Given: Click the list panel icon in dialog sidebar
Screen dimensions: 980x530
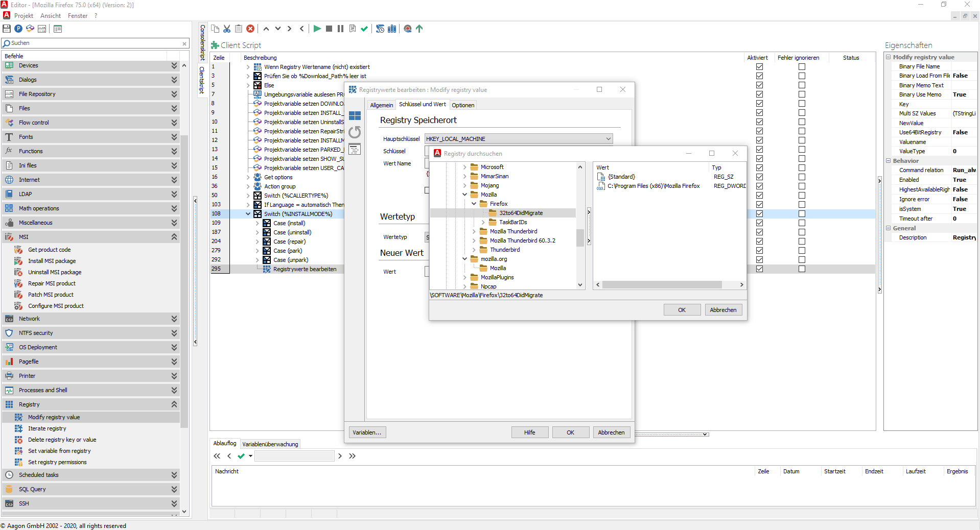Looking at the screenshot, I should click(355, 149).
